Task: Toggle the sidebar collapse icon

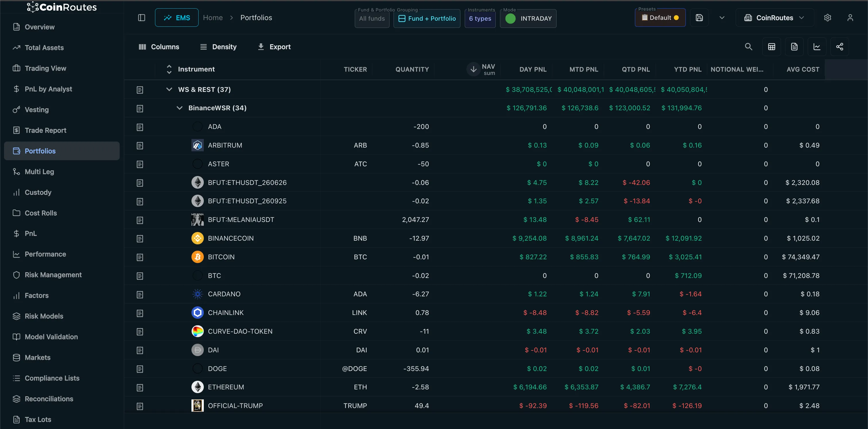Action: (x=142, y=18)
